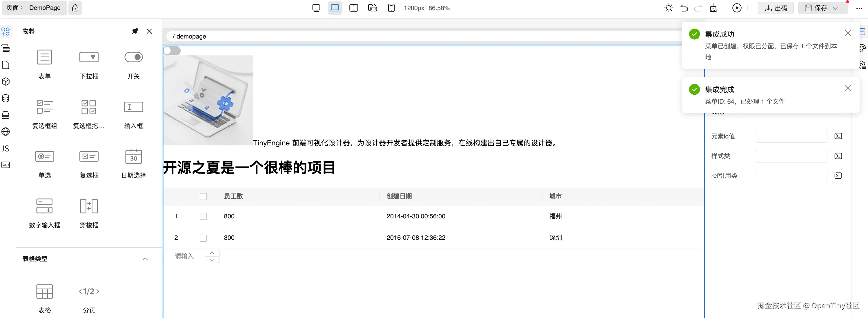Click the 出码 export code button
868x318 pixels.
coord(775,8)
